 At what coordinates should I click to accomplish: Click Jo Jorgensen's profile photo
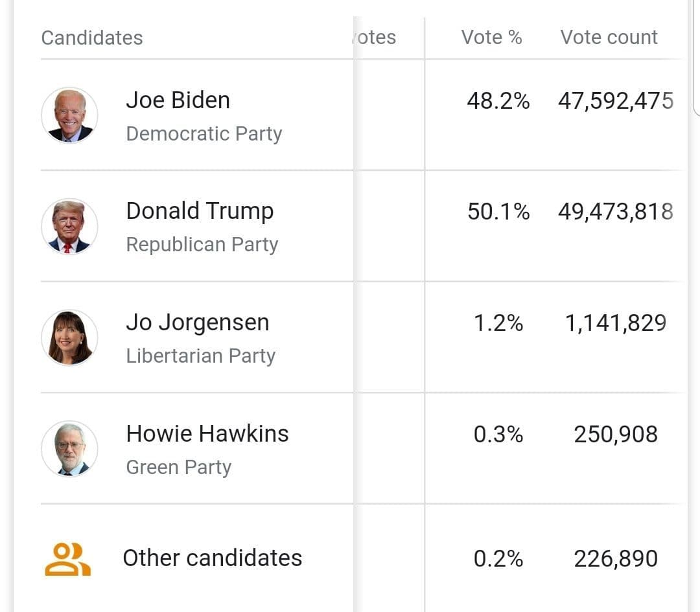coord(69,337)
